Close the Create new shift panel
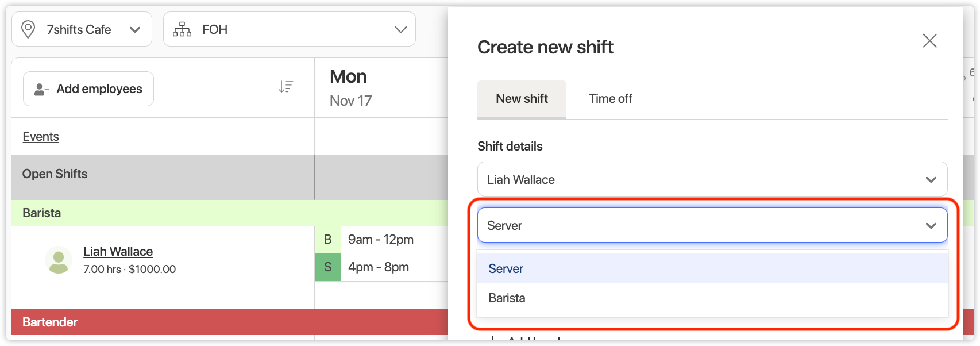 pyautogui.click(x=929, y=41)
